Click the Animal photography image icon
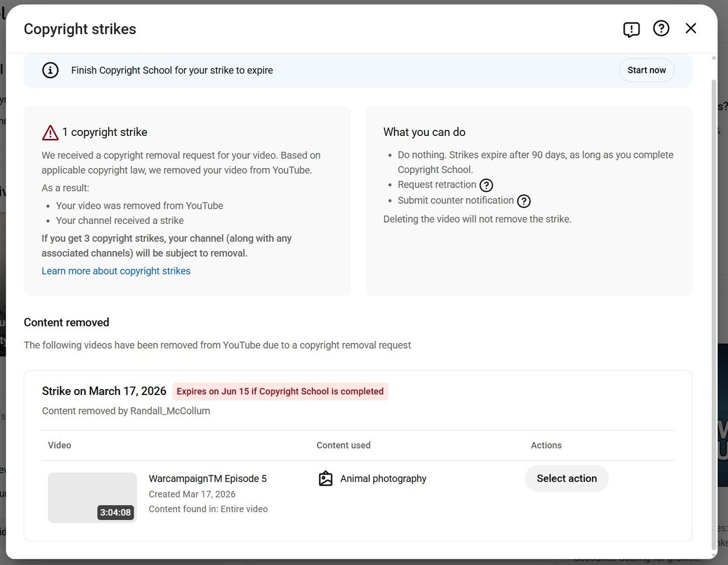 [326, 479]
